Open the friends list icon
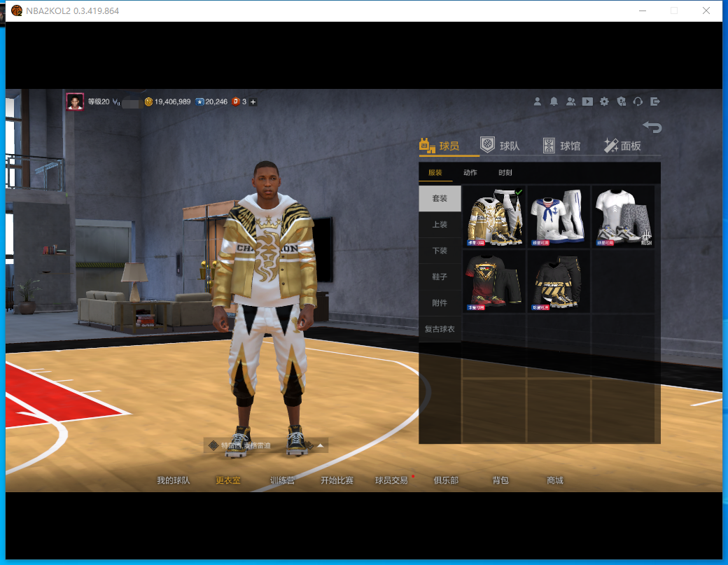 point(570,102)
